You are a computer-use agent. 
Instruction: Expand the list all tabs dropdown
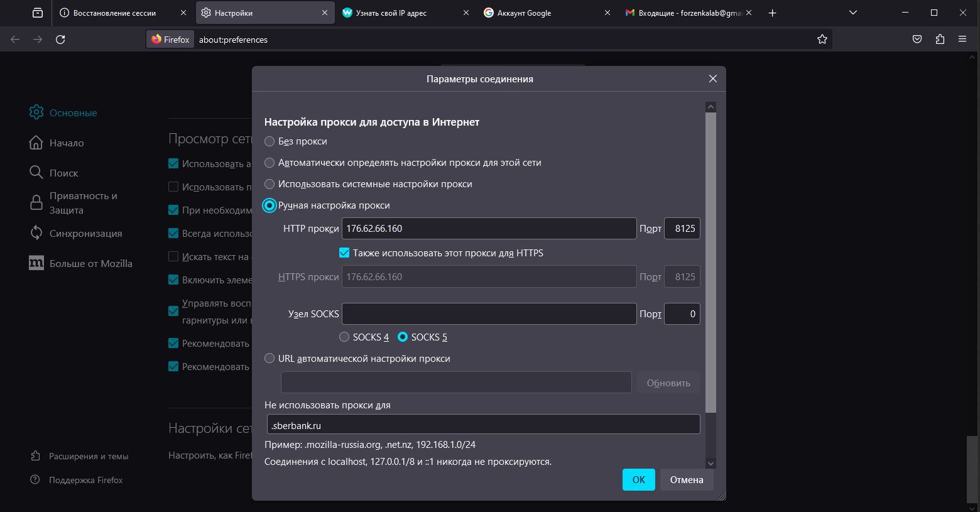[852, 13]
